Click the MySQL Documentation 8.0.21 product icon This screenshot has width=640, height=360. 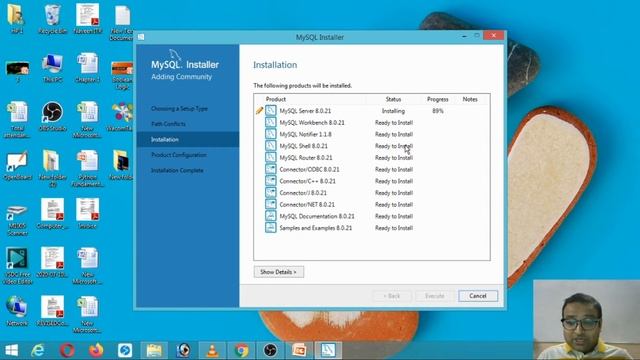(271, 216)
